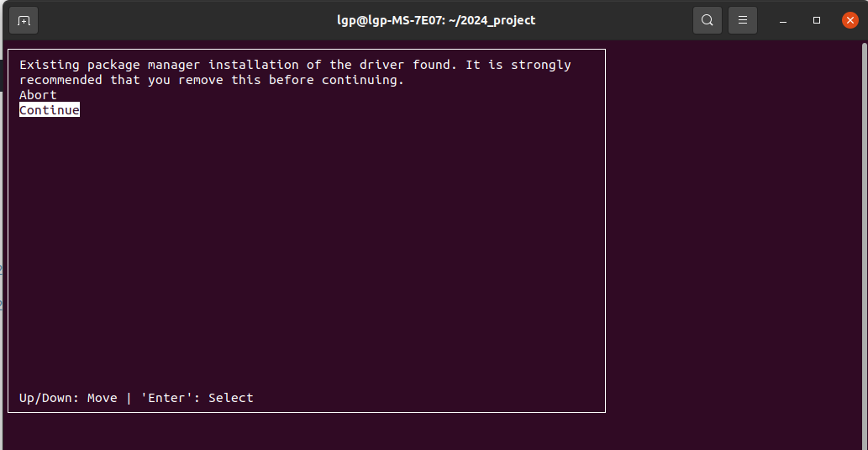Click the blank terminal strip below the box

432,431
